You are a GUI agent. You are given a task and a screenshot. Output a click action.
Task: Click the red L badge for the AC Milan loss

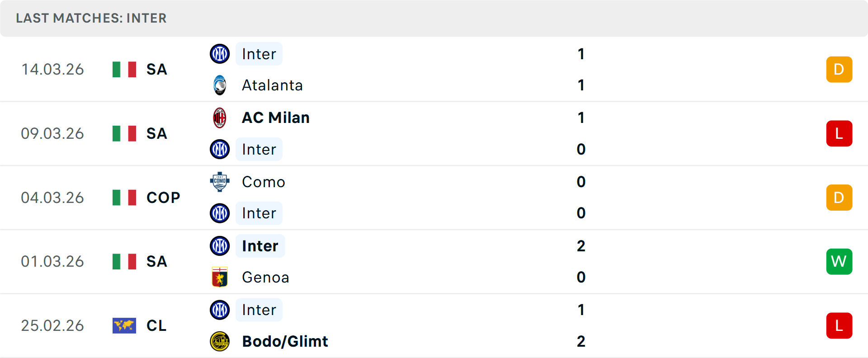click(839, 133)
